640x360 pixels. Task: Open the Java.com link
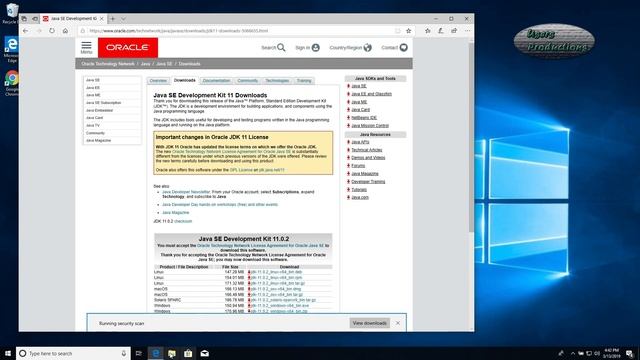(x=360, y=197)
